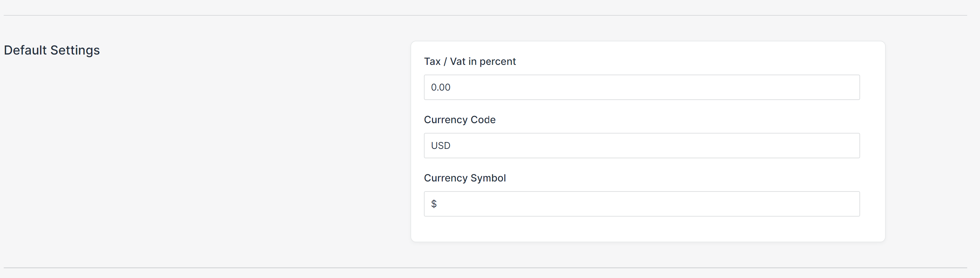Click the Tax / Vat in percent input field

click(642, 87)
